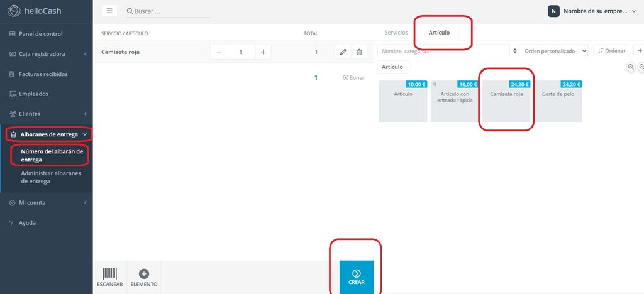Open Facturas recibidas
The image size is (644, 294).
46,73
